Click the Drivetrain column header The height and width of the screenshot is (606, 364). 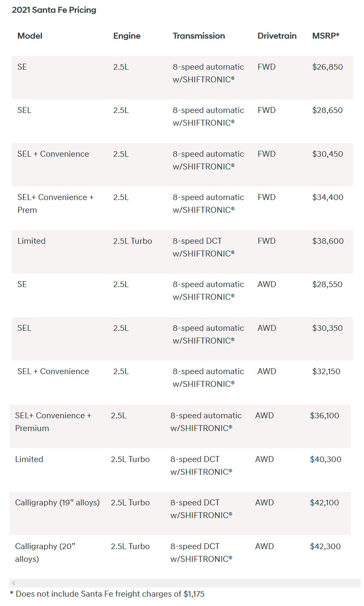tap(277, 36)
